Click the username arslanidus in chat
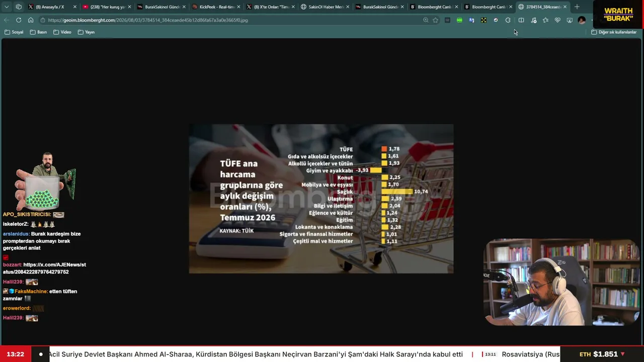 pos(16,234)
